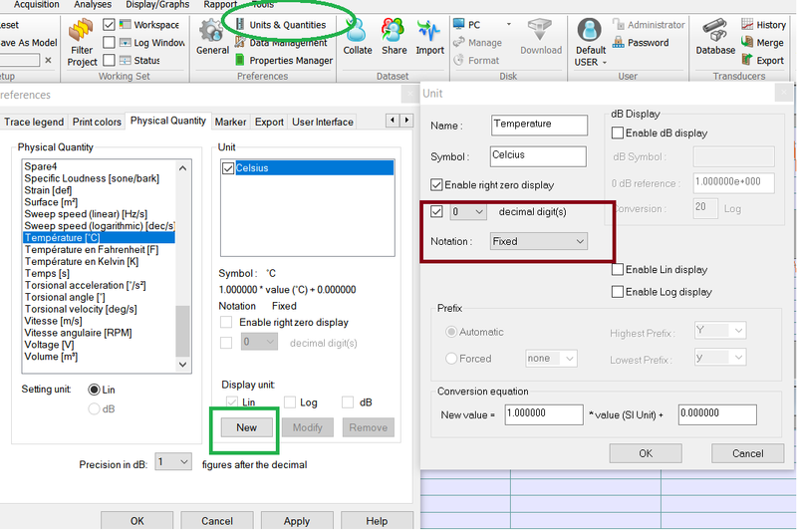
Task: Open the Precision in dB dropdown
Action: [173, 462]
